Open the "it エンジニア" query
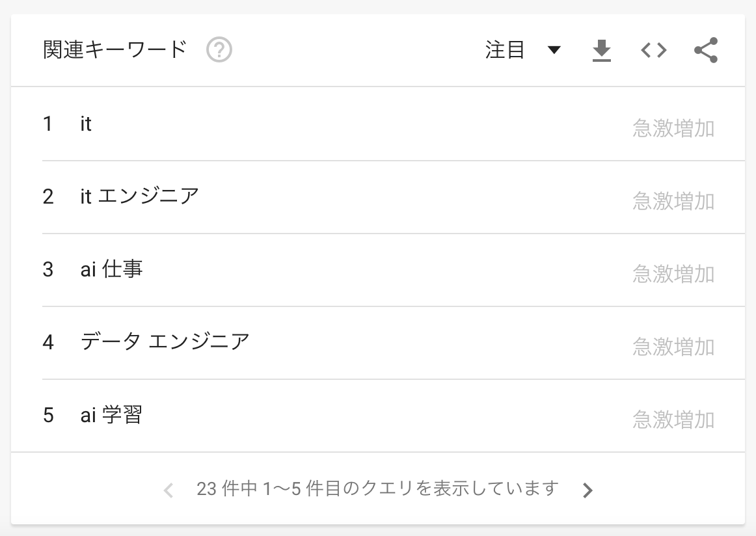Viewport: 756px width, 536px height. click(x=139, y=196)
